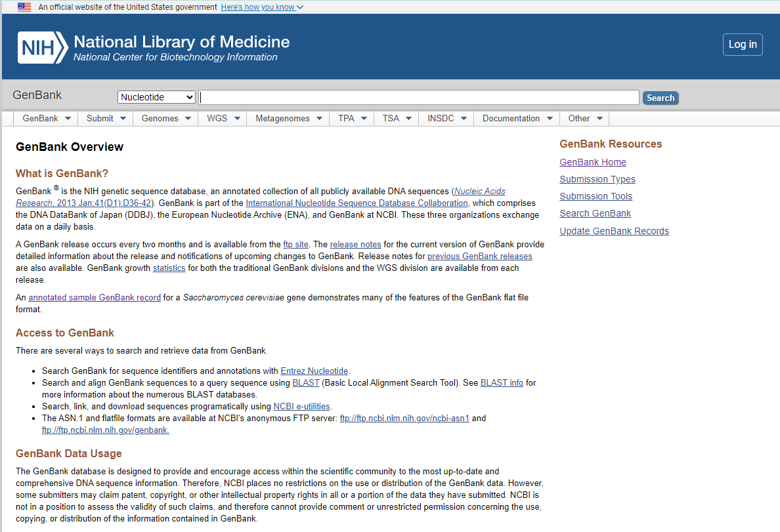Open the BLAST info link

502,383
